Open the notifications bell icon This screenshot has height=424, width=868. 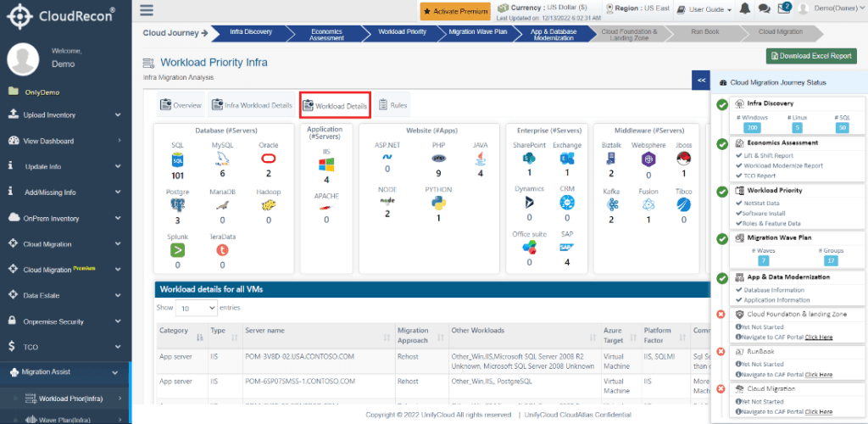[x=745, y=8]
